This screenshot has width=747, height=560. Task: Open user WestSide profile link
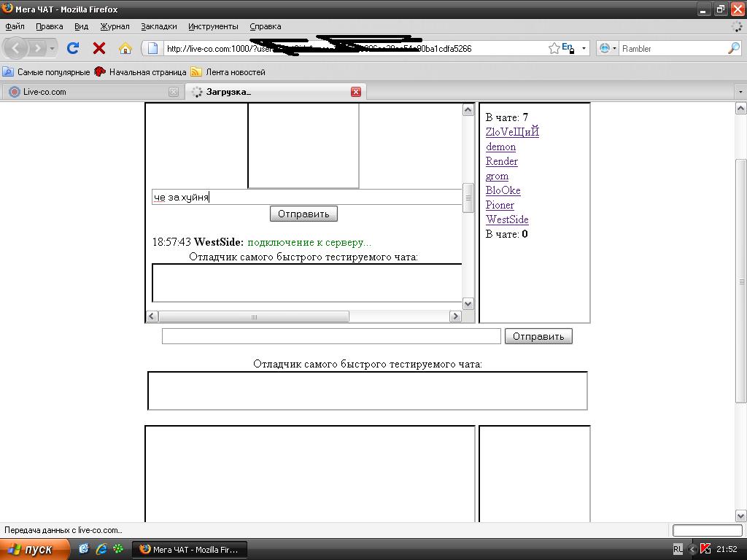pos(507,219)
